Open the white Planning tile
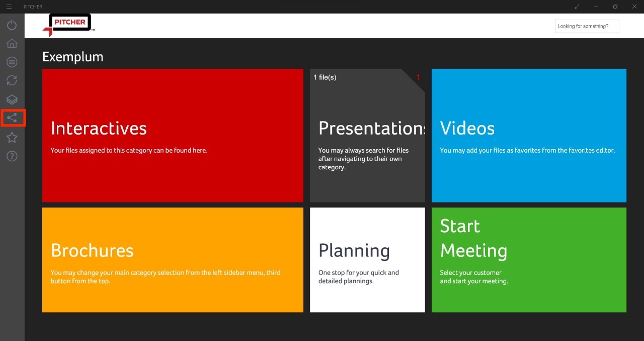 point(367,260)
